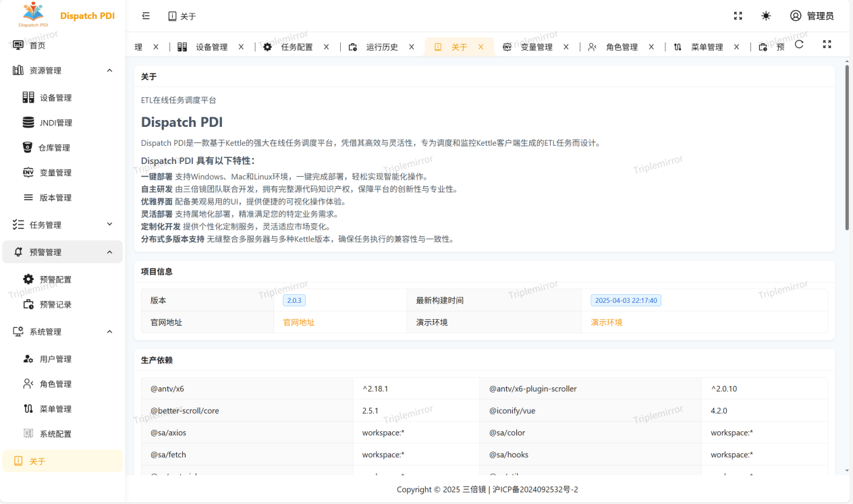Open 系统配置 from the sidebar
This screenshot has width=853, height=504.
(63, 434)
